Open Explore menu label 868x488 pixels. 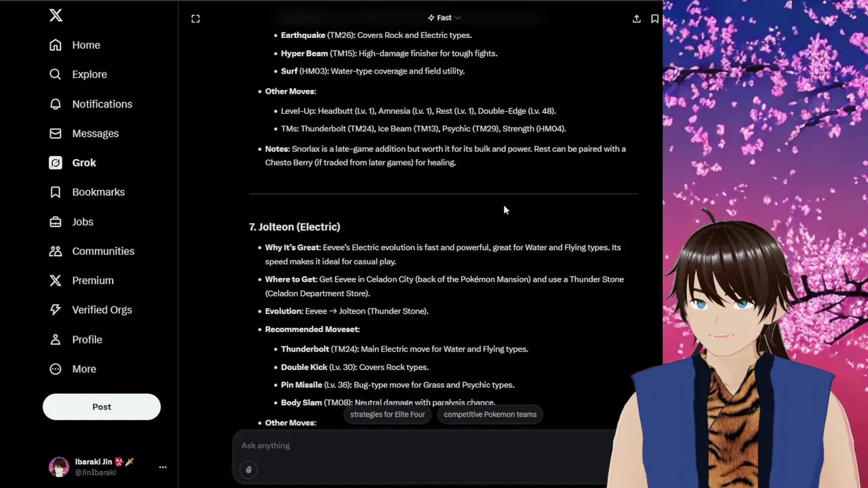[90, 75]
